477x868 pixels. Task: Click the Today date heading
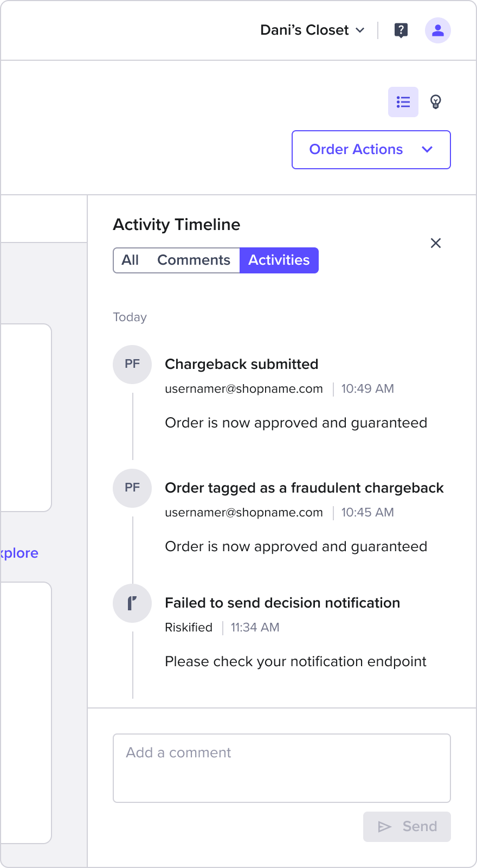coord(130,317)
